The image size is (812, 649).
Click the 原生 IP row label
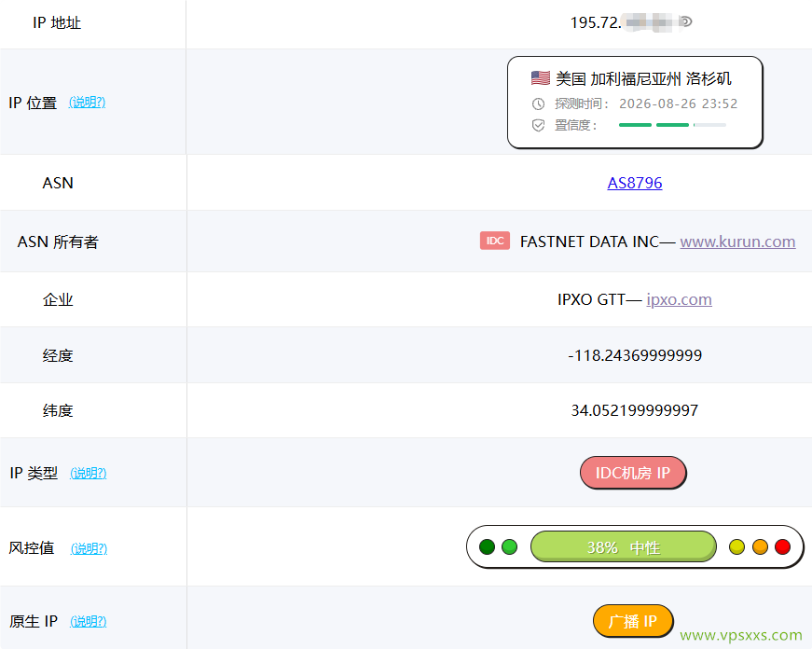(34, 621)
